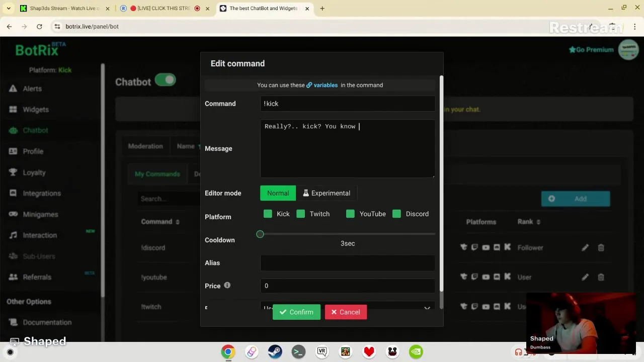Click the link icon beside variables
The height and width of the screenshot is (362, 644).
pyautogui.click(x=309, y=85)
